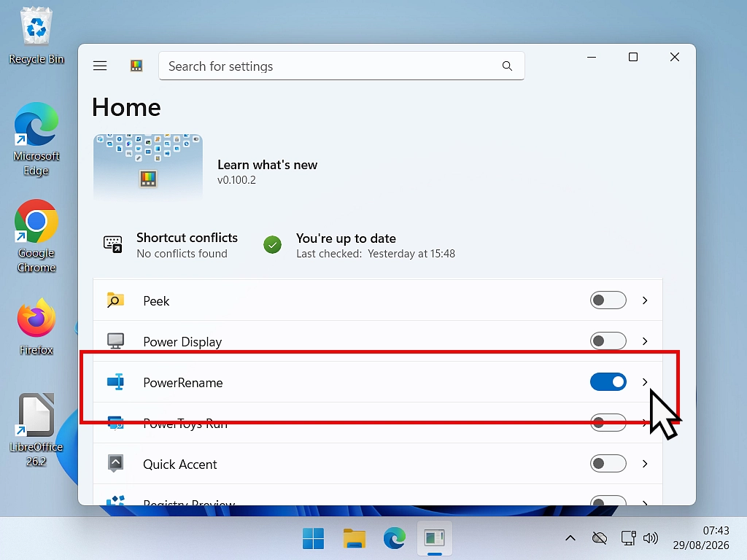This screenshot has width=747, height=560.
Task: Open the Peek row
Action: (377, 300)
